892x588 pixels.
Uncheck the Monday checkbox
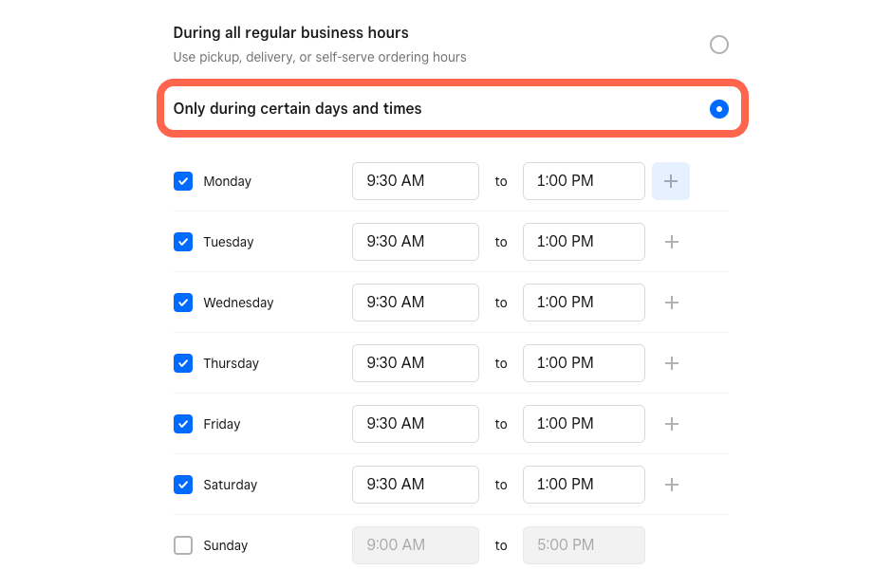pyautogui.click(x=183, y=181)
